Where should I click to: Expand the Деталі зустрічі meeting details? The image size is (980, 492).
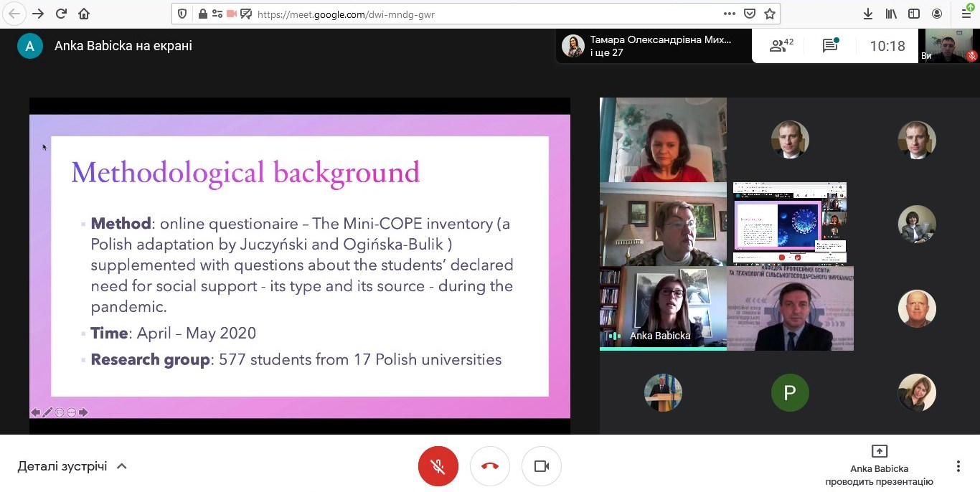72,466
